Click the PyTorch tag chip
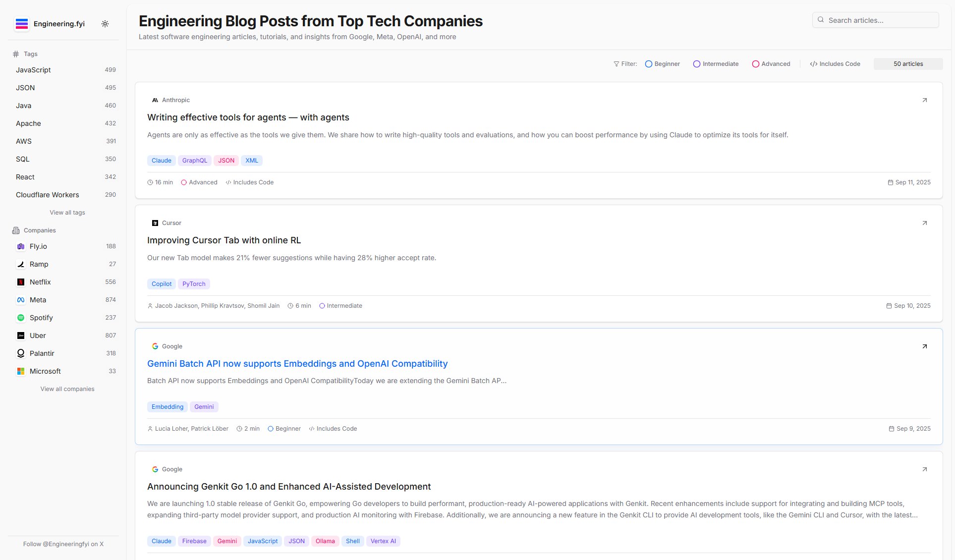The image size is (955, 560). [194, 284]
